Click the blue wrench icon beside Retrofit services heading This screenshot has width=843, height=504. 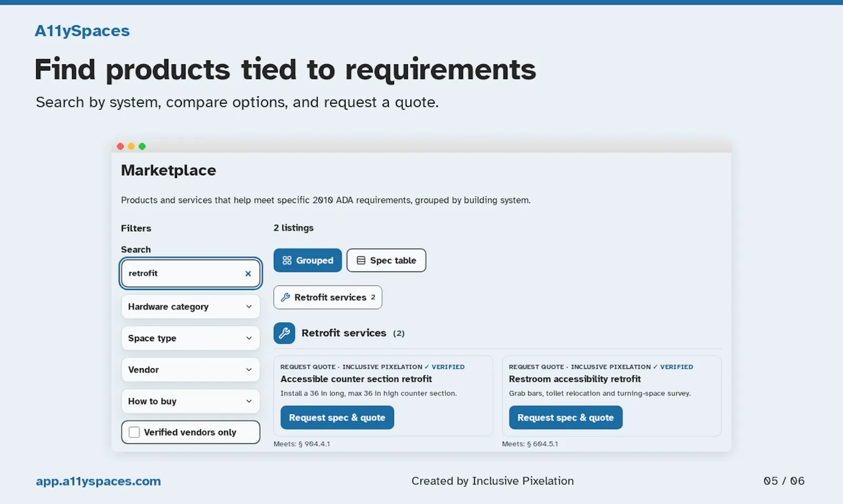[x=285, y=333]
